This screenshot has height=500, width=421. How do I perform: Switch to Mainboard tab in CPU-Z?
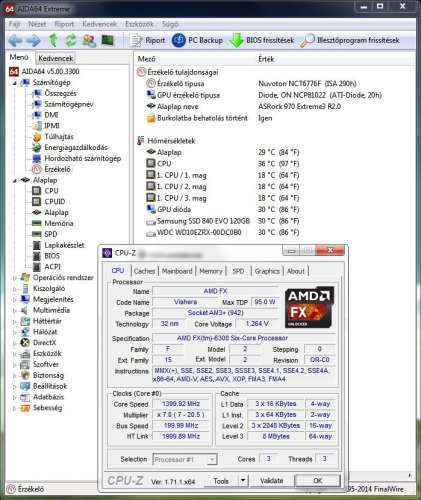coord(177,271)
